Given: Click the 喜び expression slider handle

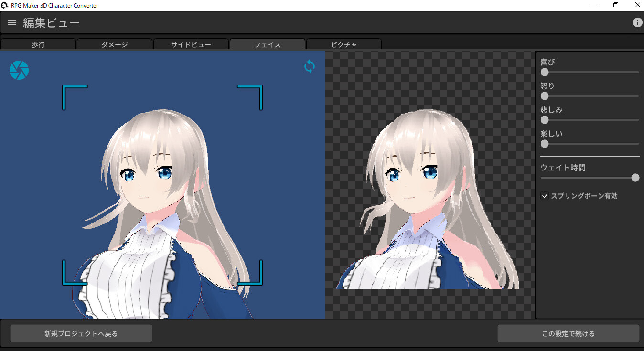Looking at the screenshot, I should [544, 72].
